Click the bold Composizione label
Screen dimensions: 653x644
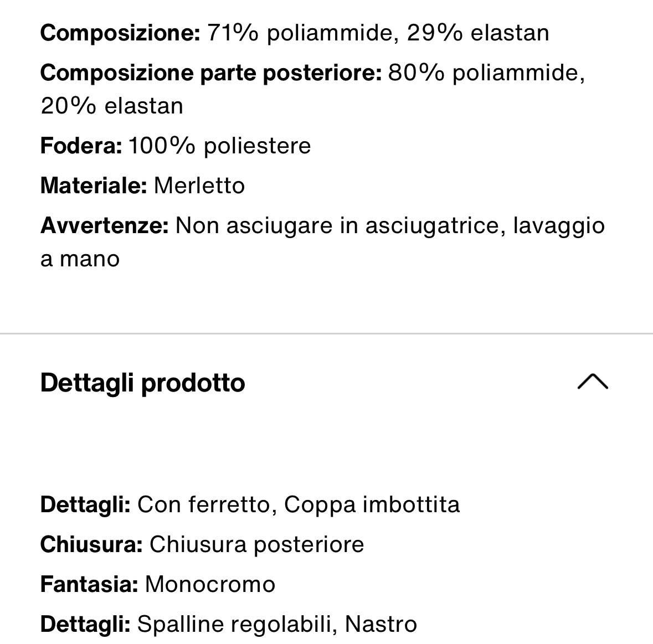pos(120,33)
